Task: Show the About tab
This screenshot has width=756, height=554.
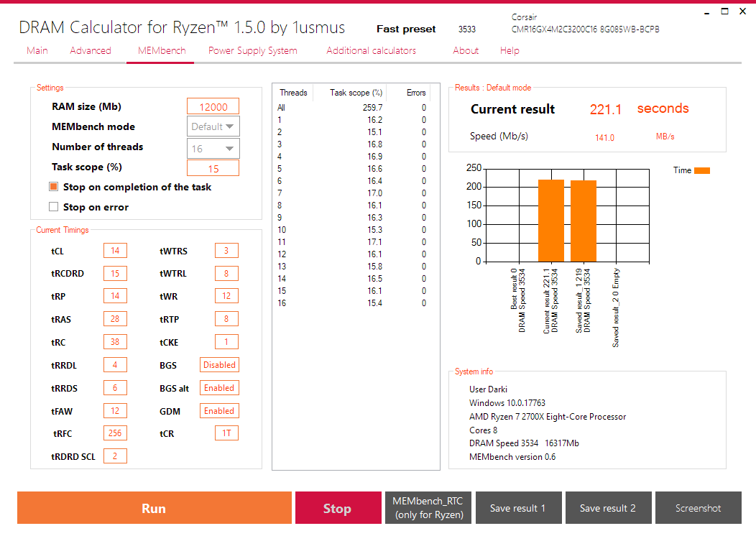Action: click(x=466, y=50)
